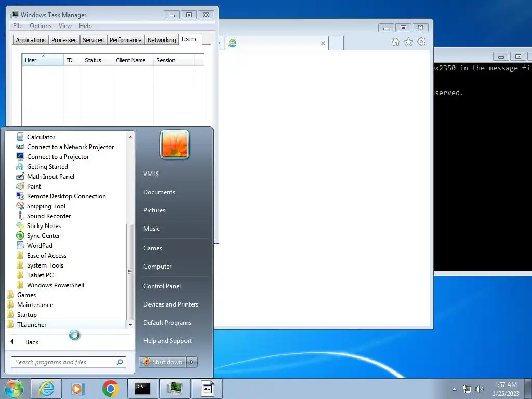Open the File menu in Task Manager
Image resolution: width=532 pixels, height=399 pixels.
point(18,26)
